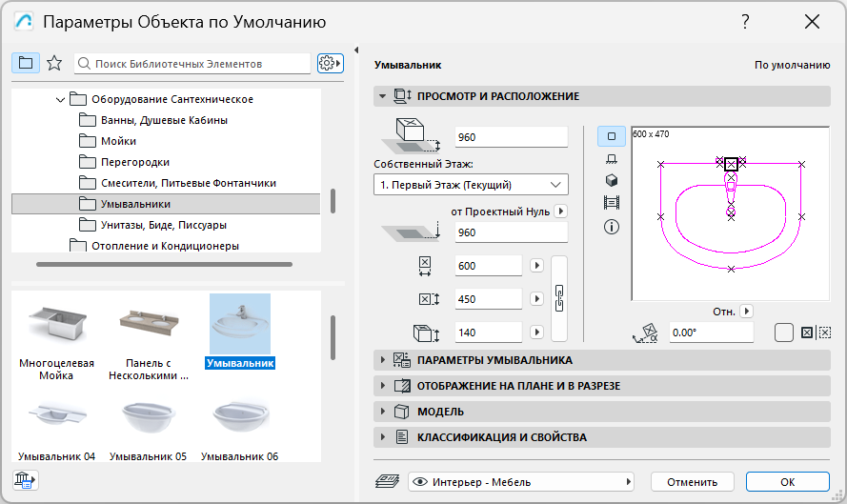Edit elevation from project zero field

511,232
